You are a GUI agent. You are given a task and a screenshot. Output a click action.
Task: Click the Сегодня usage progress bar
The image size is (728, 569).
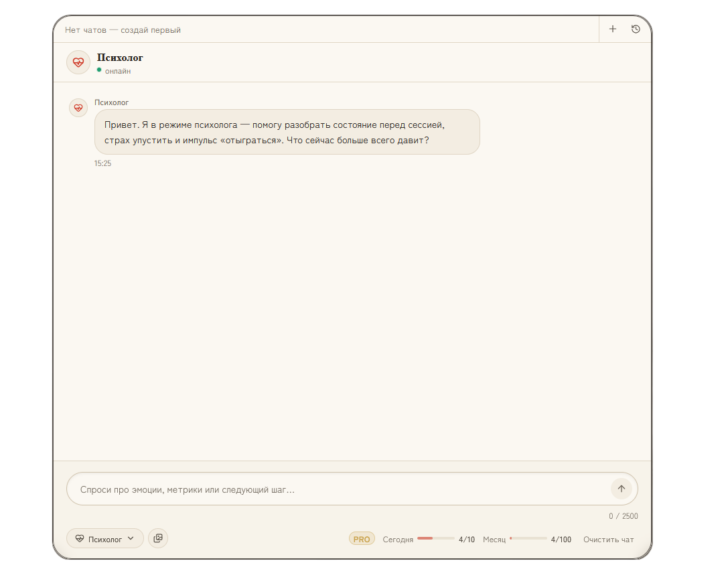coord(435,538)
